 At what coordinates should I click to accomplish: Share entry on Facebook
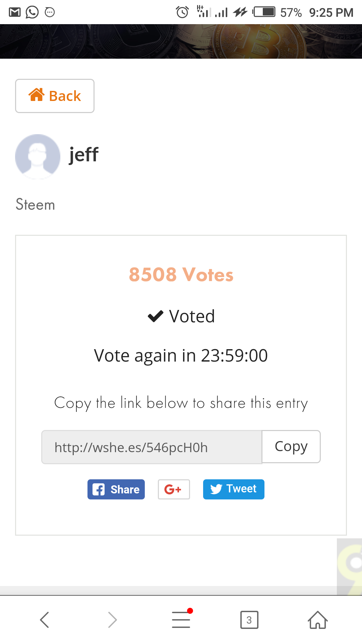pyautogui.click(x=116, y=489)
